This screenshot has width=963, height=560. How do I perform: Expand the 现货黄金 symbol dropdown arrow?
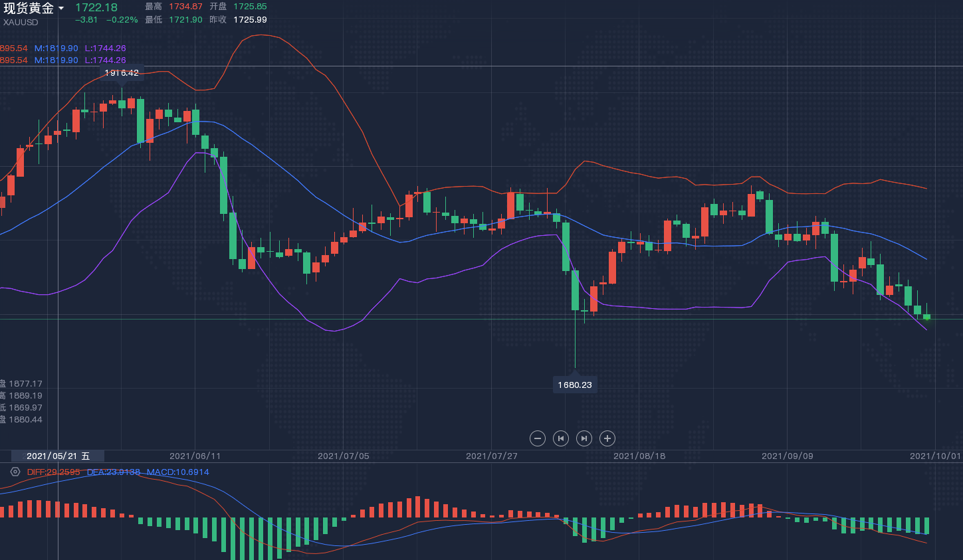(61, 9)
